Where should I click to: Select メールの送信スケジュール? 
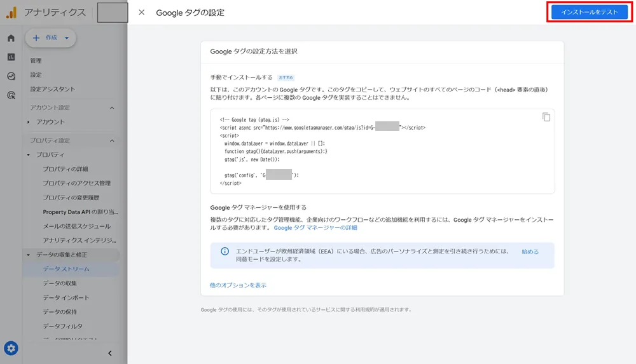(x=77, y=226)
